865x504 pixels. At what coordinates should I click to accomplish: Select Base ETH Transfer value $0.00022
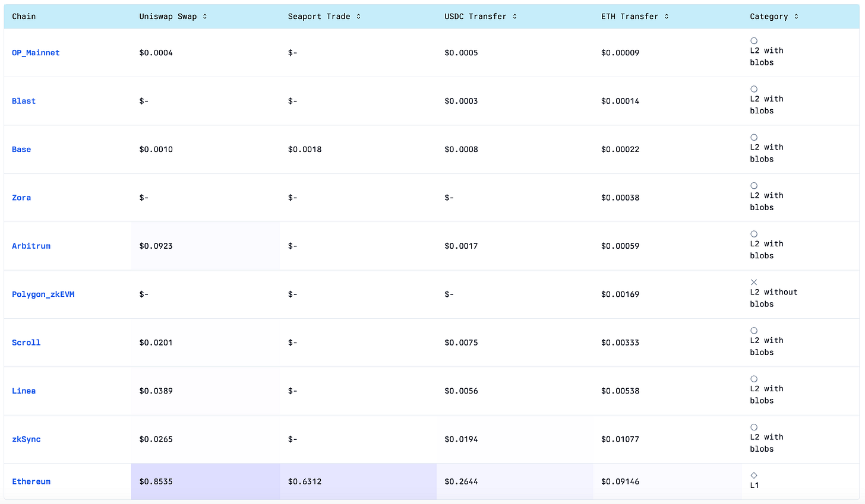[x=620, y=149]
